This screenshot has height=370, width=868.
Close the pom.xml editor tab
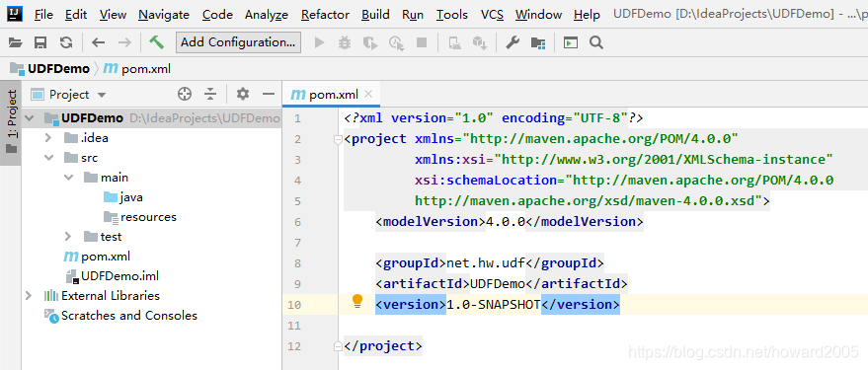click(368, 95)
